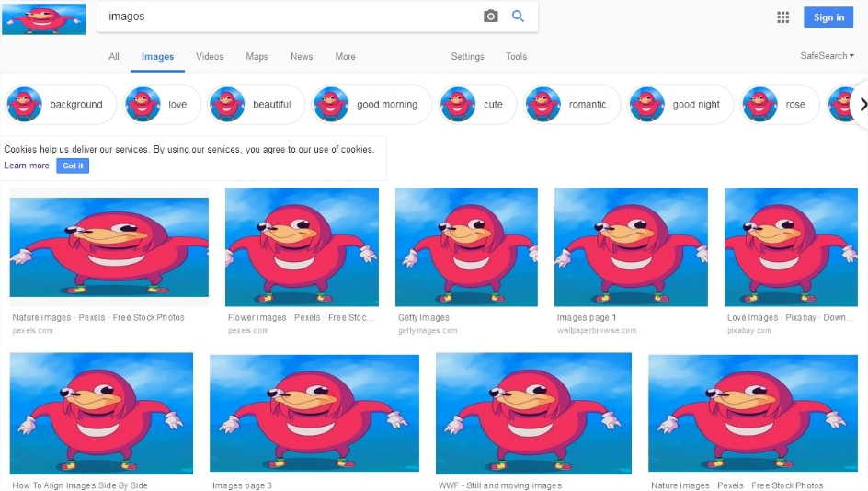The height and width of the screenshot is (491, 868).
Task: Switch to the Maps tab
Action: point(257,56)
